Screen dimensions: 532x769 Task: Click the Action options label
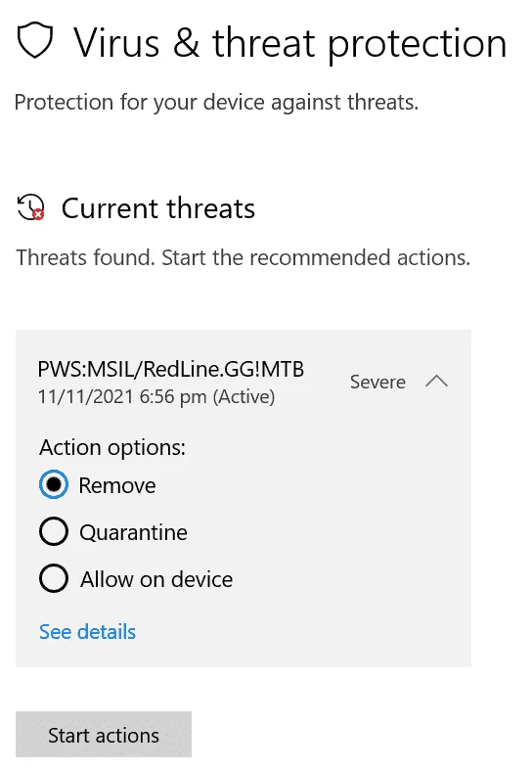[x=112, y=447]
